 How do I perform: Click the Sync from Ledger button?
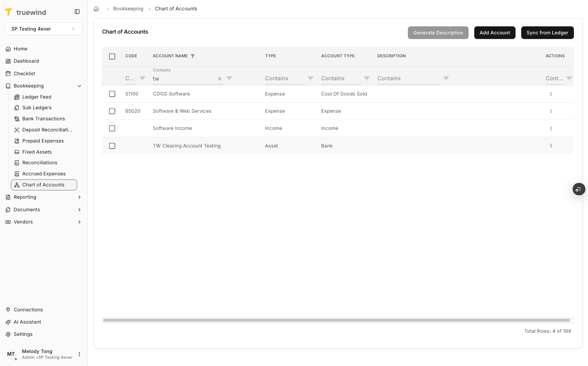pos(547,32)
